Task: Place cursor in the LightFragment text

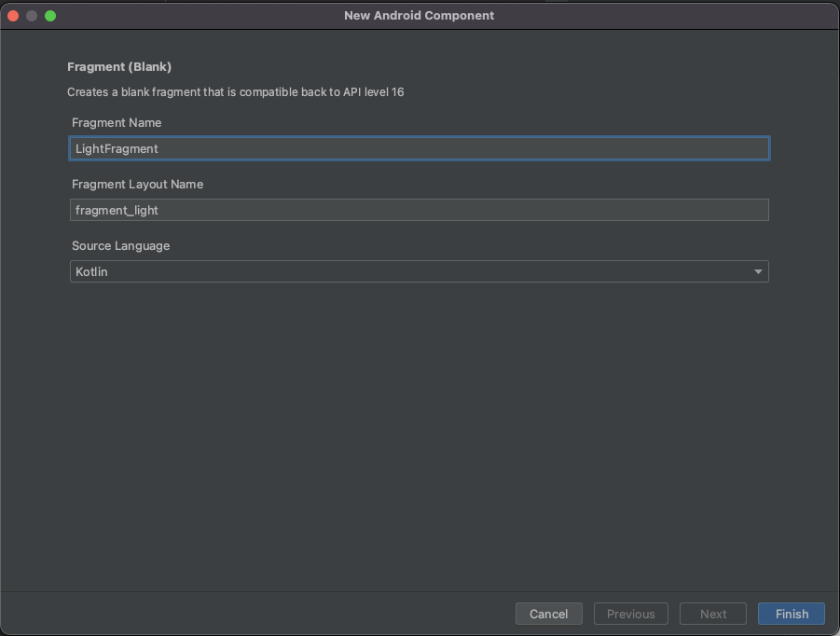Action: pyautogui.click(x=117, y=149)
